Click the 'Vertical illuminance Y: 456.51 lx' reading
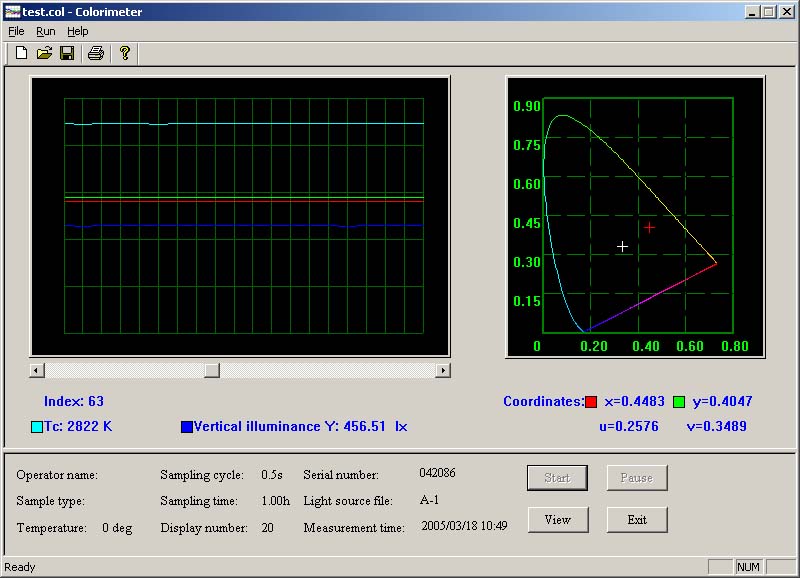 [x=301, y=426]
